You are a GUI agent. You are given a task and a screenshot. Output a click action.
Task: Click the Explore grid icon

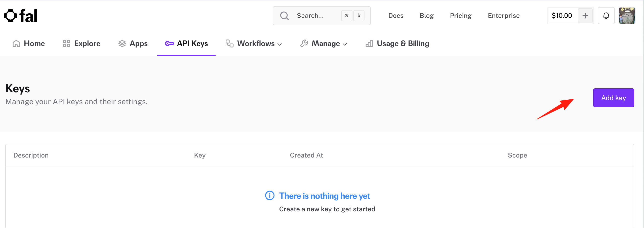(66, 44)
